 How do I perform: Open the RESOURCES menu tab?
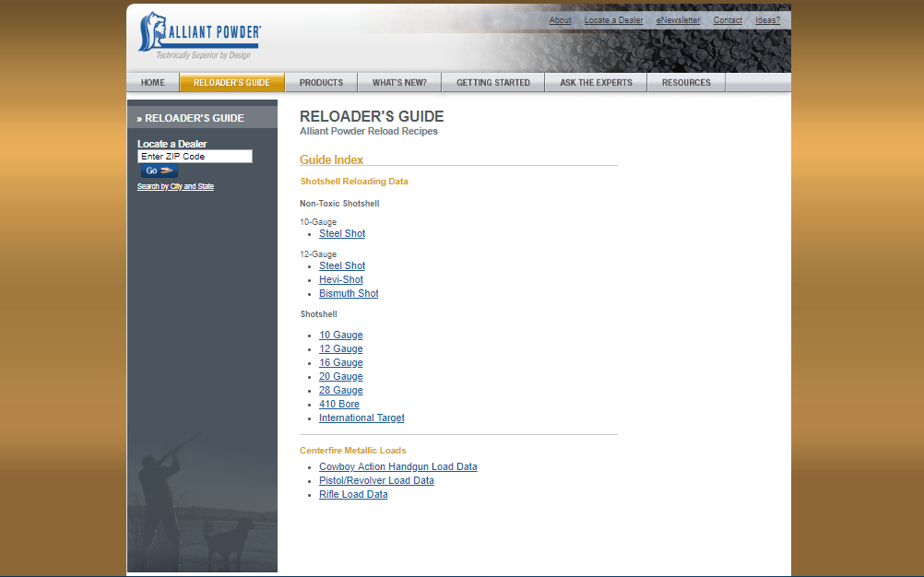click(686, 82)
